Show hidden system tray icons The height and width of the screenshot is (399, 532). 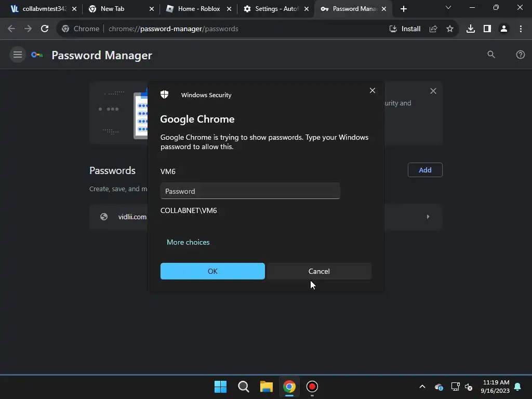[x=422, y=387]
